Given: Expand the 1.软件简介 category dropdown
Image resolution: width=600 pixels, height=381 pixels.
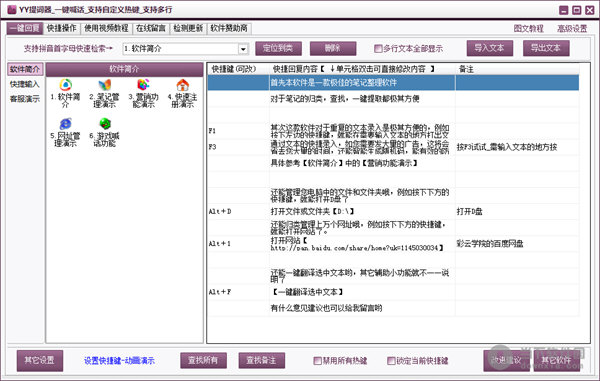Looking at the screenshot, I should (243, 49).
